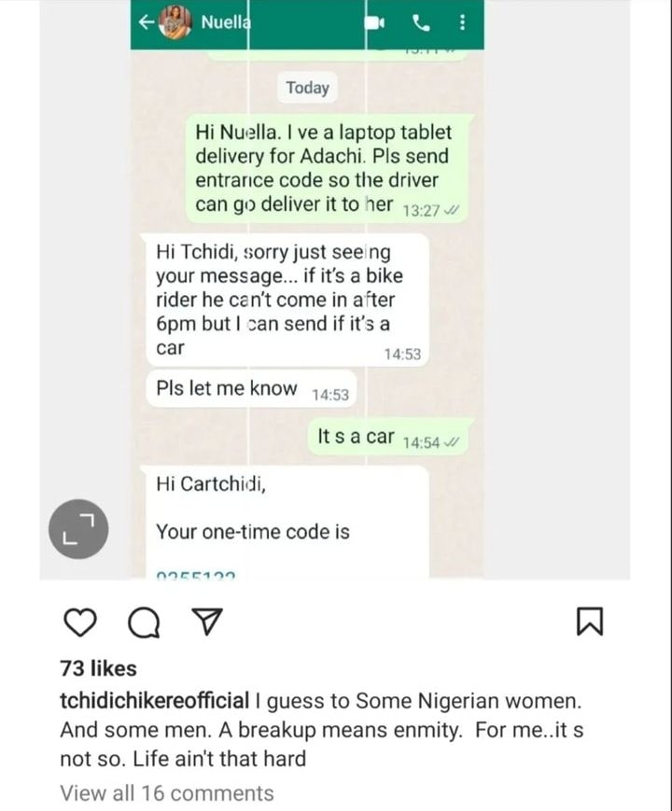Open Nuella's profile picture
Viewport: 672px width, 811px height.
coord(175,22)
